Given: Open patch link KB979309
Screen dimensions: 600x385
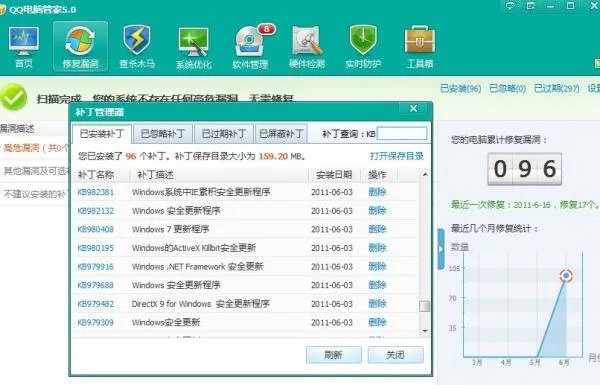Looking at the screenshot, I should (x=96, y=322).
